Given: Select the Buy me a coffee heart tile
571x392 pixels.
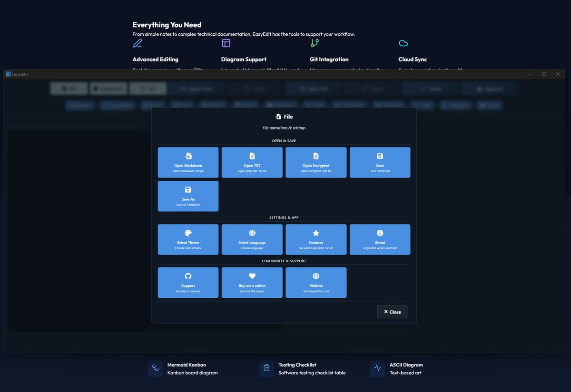Looking at the screenshot, I should [252, 283].
